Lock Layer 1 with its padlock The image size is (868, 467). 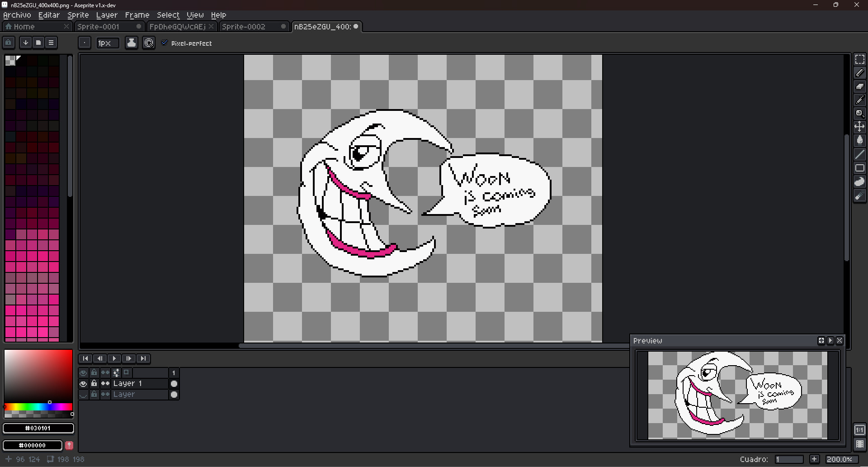tap(94, 384)
